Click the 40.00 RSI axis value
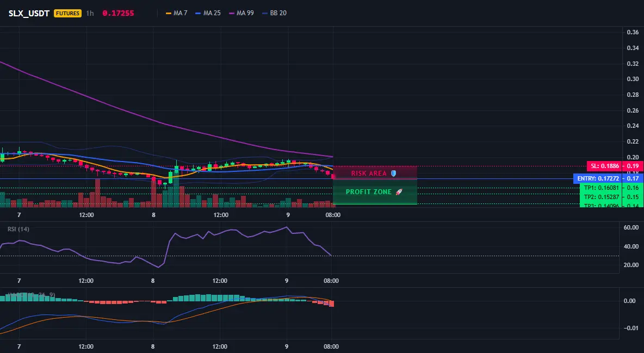Image resolution: width=644 pixels, height=353 pixels. (631, 246)
